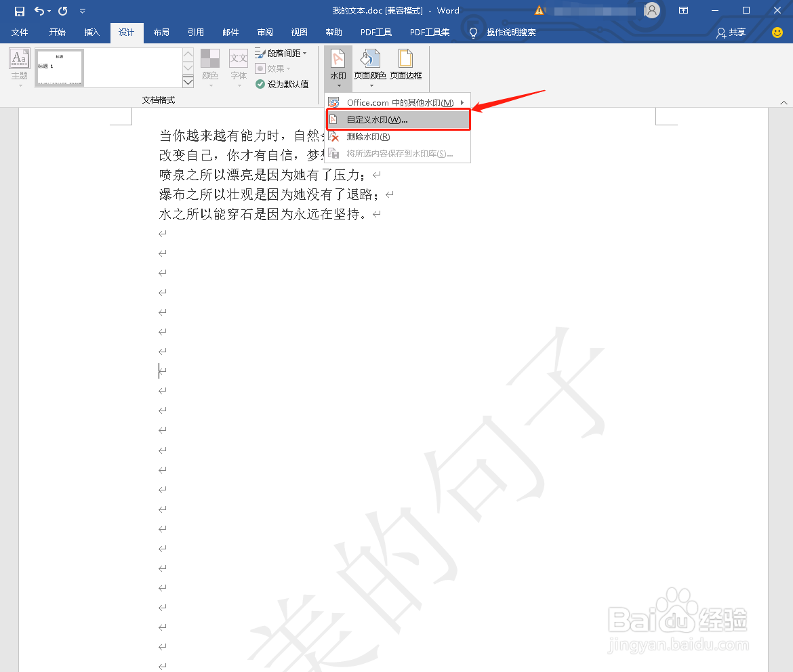Switch to the 引用 tab
The height and width of the screenshot is (672, 793).
click(x=195, y=33)
